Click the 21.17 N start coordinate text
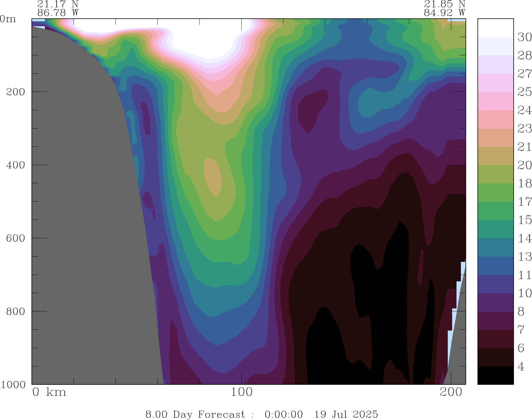This screenshot has width=532, height=420. point(58,4)
